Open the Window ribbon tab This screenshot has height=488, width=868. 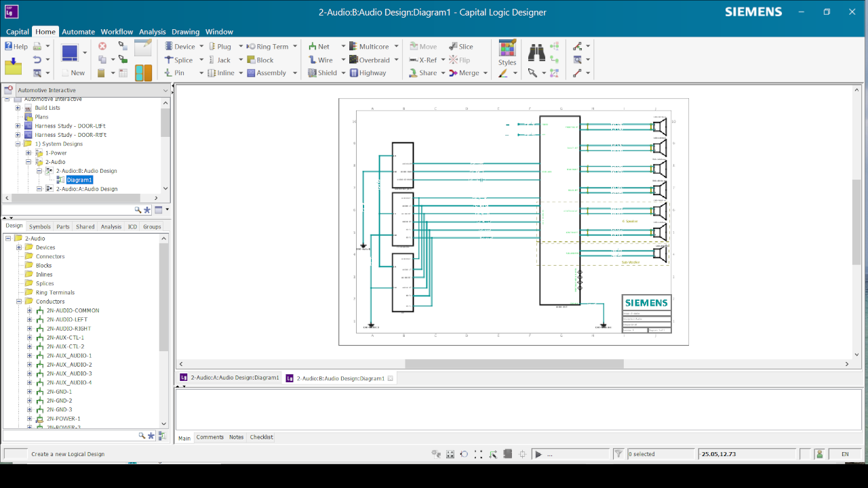click(219, 32)
